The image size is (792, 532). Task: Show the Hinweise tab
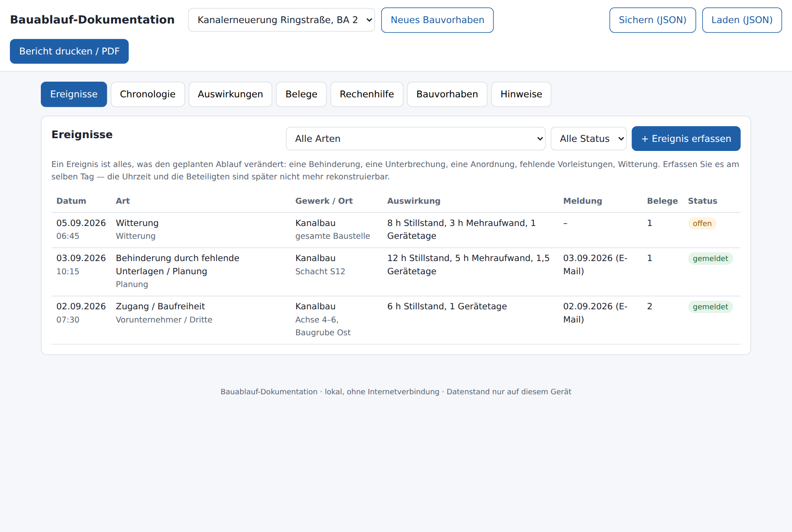coord(521,94)
